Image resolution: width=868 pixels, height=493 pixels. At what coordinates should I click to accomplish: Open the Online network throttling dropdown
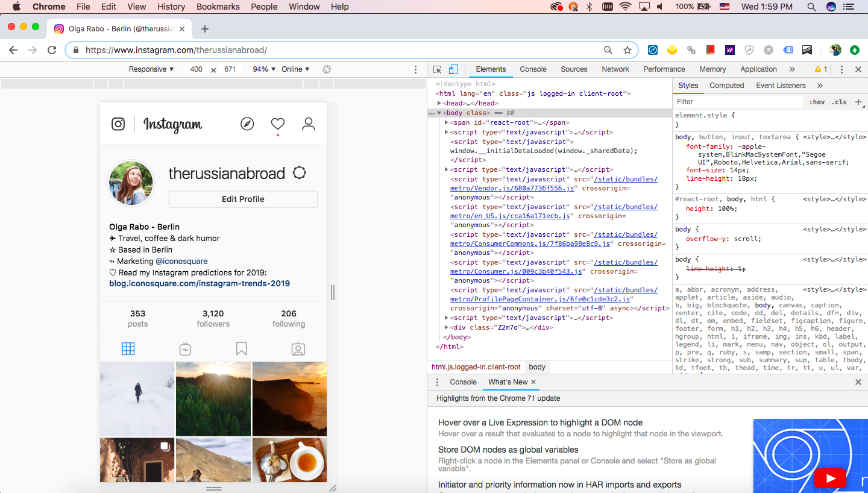[x=295, y=69]
